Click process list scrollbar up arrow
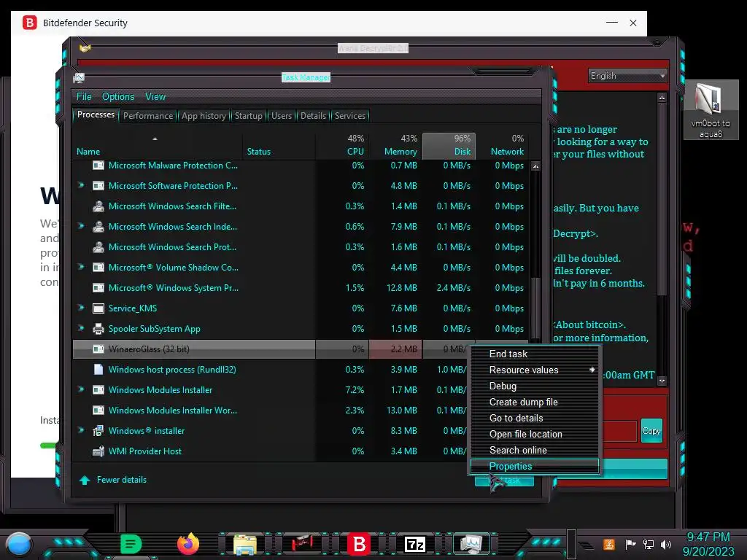The height and width of the screenshot is (560, 747). coord(535,166)
